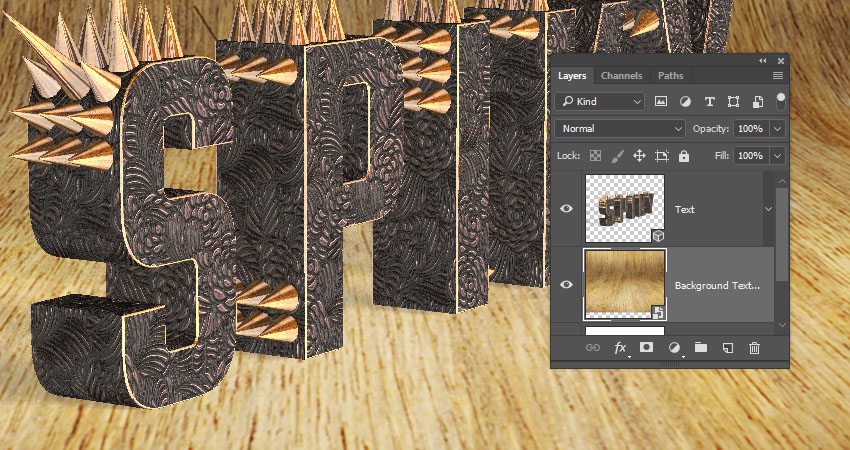Lock image pixels brush icon
The image size is (850, 450).
pos(617,156)
